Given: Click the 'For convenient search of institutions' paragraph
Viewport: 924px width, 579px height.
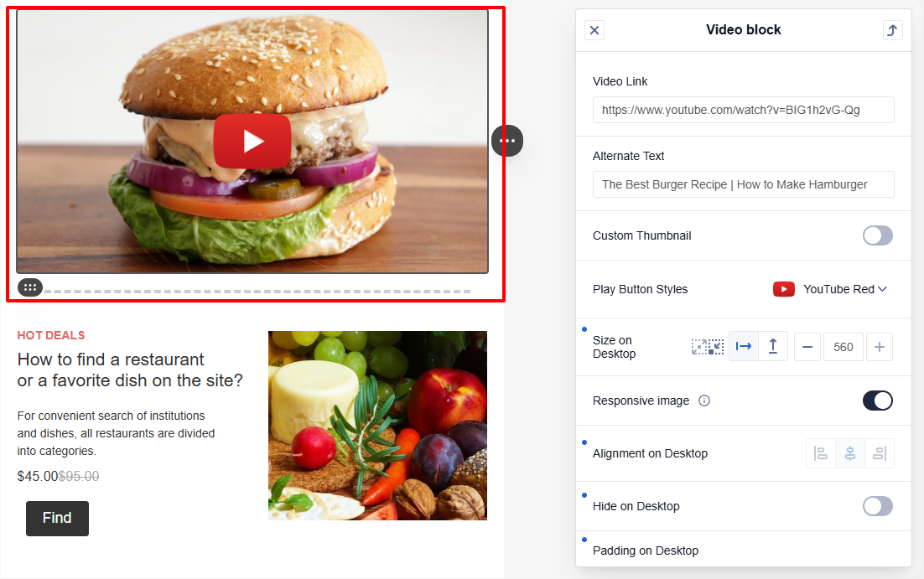Looking at the screenshot, I should (116, 433).
